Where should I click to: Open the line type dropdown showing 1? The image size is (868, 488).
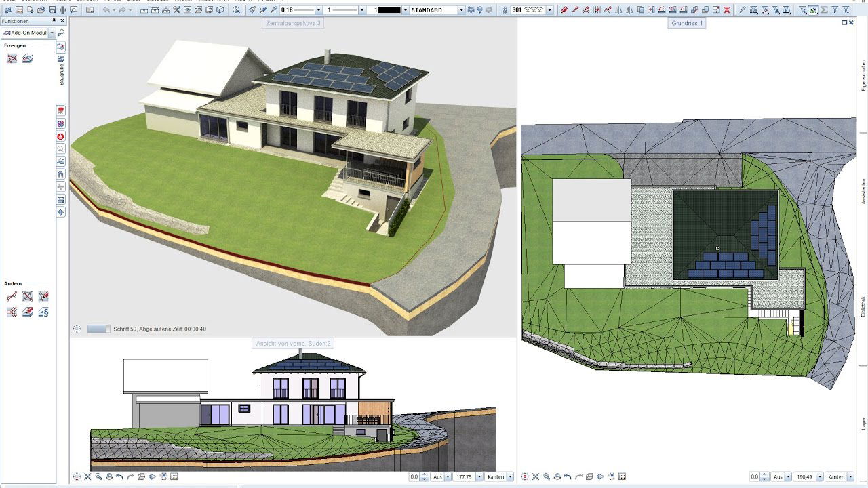[362, 10]
